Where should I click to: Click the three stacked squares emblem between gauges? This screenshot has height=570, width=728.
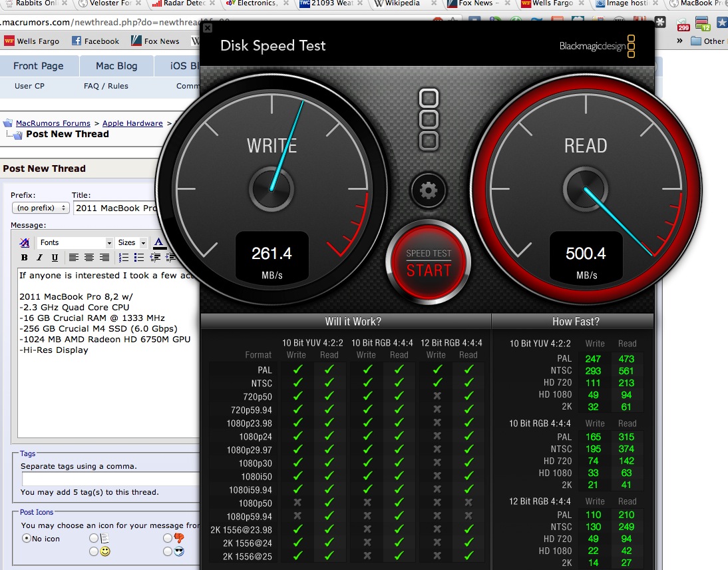[x=429, y=119]
